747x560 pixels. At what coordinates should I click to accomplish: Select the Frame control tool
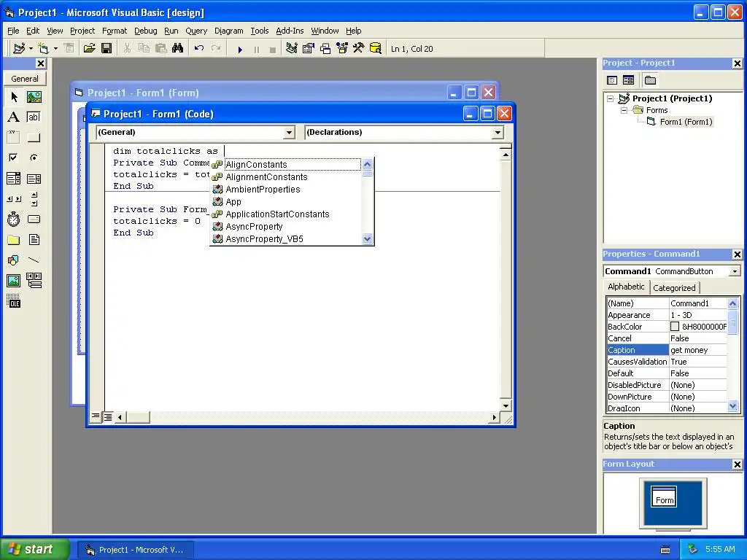(x=14, y=138)
